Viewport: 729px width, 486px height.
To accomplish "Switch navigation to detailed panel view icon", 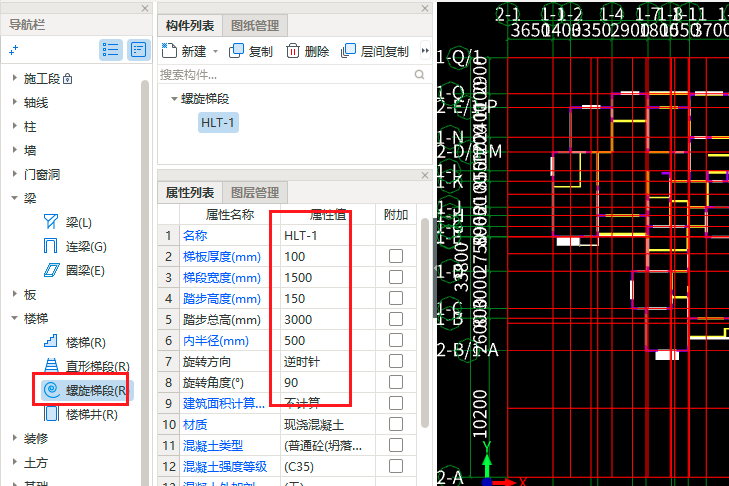I will tap(139, 50).
